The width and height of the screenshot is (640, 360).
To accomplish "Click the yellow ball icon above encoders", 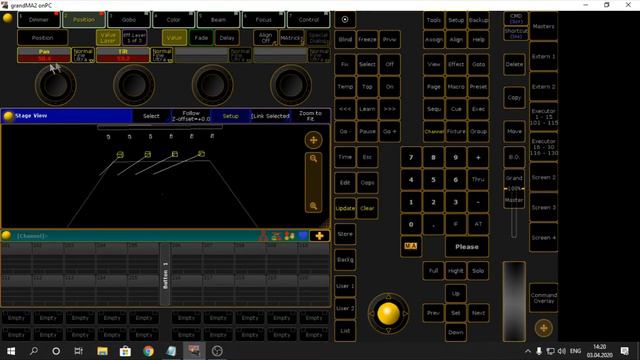I will pos(7,18).
